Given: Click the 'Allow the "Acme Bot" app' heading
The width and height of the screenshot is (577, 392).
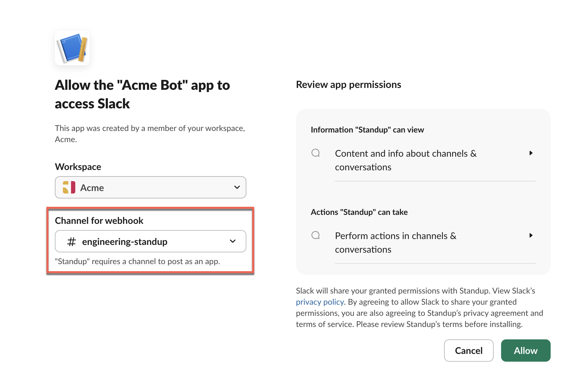Looking at the screenshot, I should [142, 94].
